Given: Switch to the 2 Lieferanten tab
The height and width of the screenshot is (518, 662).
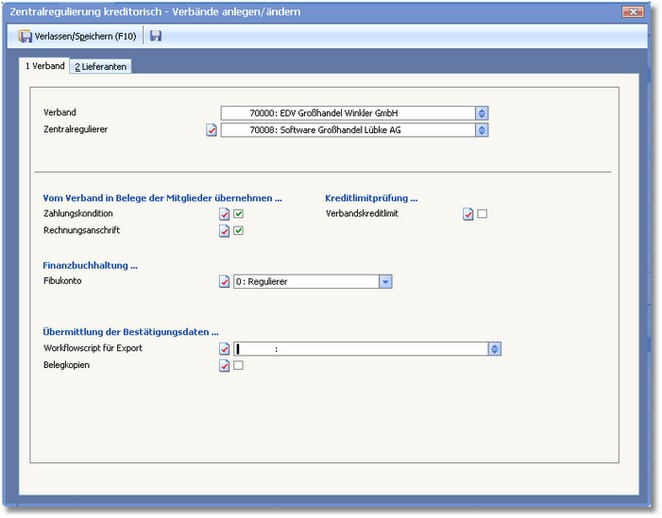Looking at the screenshot, I should pyautogui.click(x=101, y=67).
